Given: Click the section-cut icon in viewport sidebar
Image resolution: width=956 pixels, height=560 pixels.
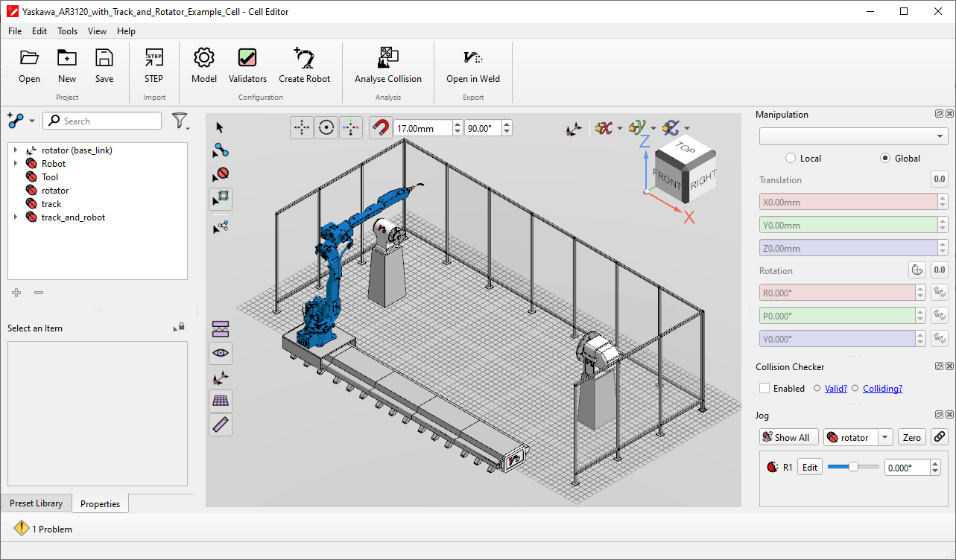Looking at the screenshot, I should [x=221, y=329].
